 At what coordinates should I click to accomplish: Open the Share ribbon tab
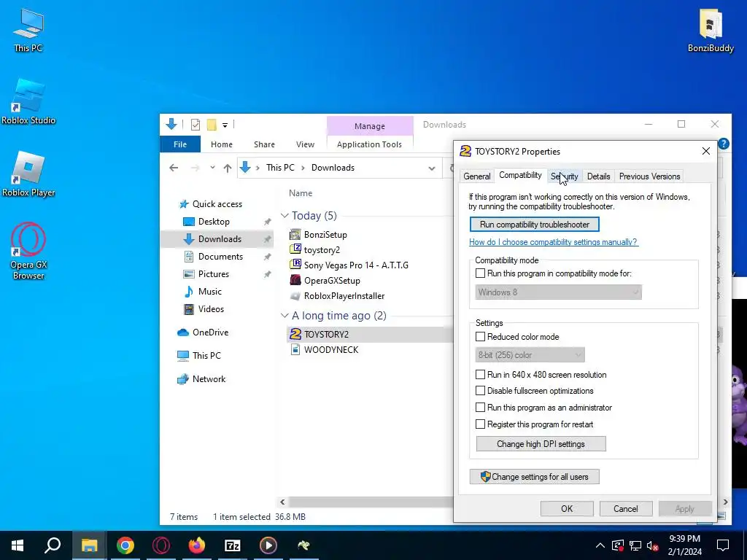coord(264,144)
